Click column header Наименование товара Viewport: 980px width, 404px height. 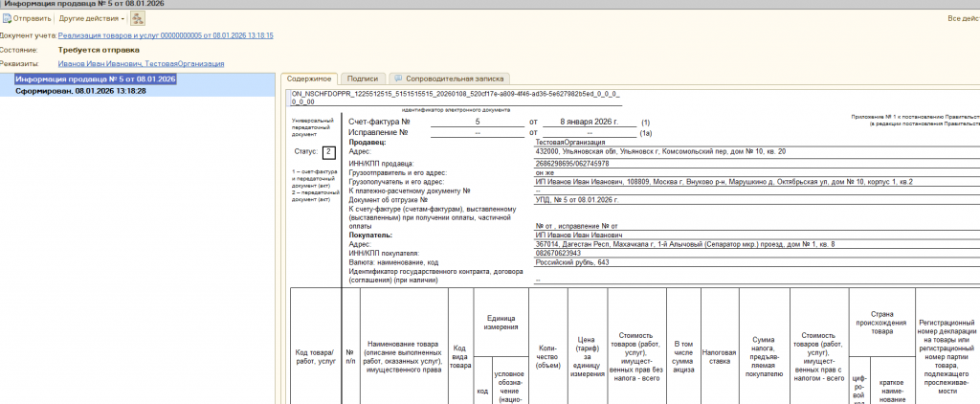[405, 356]
